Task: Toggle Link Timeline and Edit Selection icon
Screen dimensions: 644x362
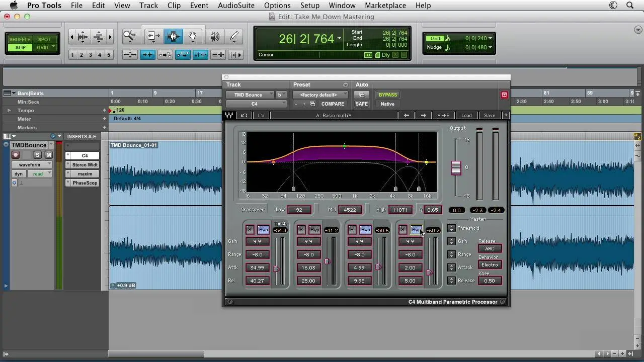Action: pyautogui.click(x=200, y=55)
